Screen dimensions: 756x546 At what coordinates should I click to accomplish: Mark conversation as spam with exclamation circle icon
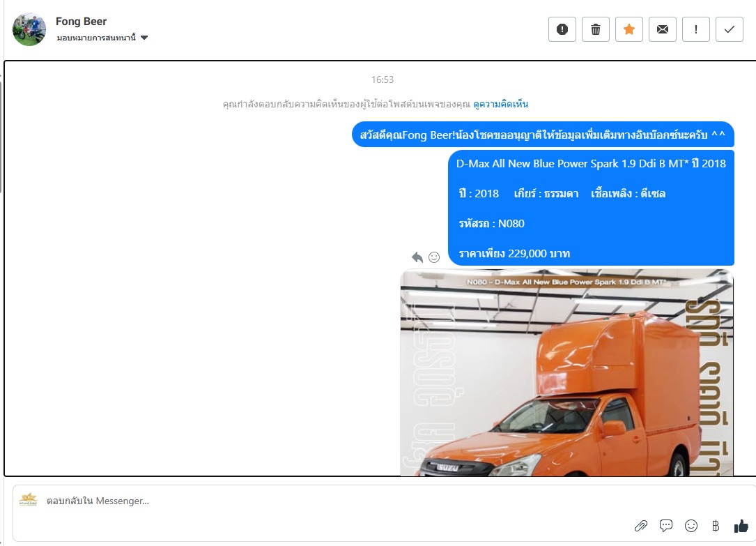tap(562, 29)
